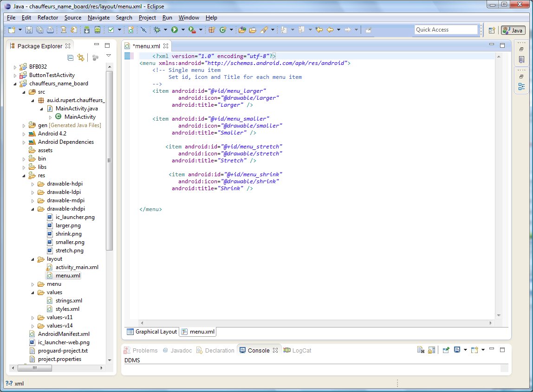
Task: Open the Navigate menu
Action: [x=98, y=18]
